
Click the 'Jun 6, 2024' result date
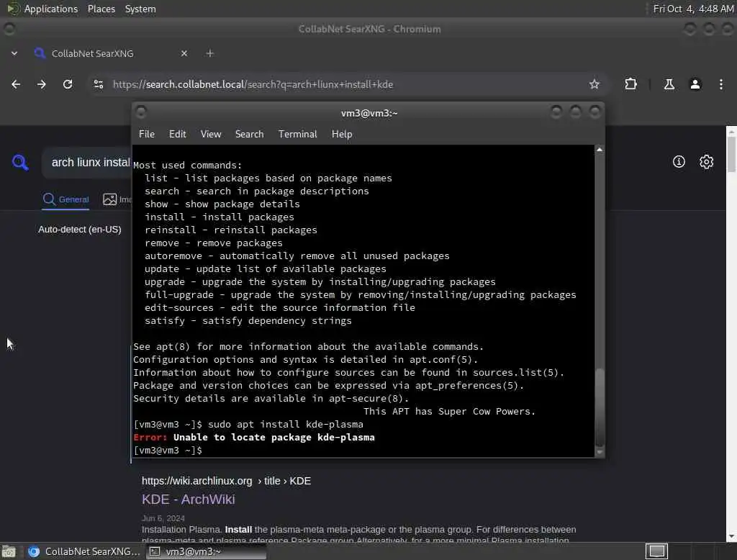click(x=163, y=518)
